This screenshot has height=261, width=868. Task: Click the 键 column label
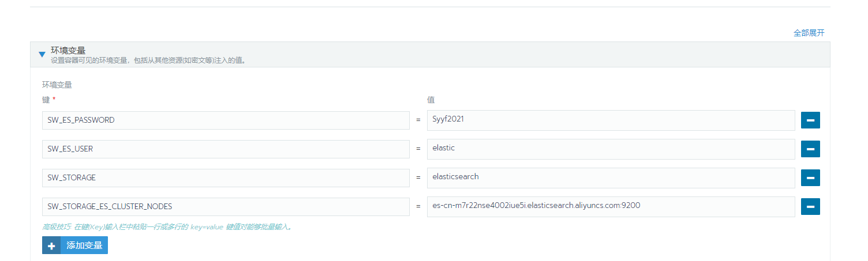tap(46, 100)
